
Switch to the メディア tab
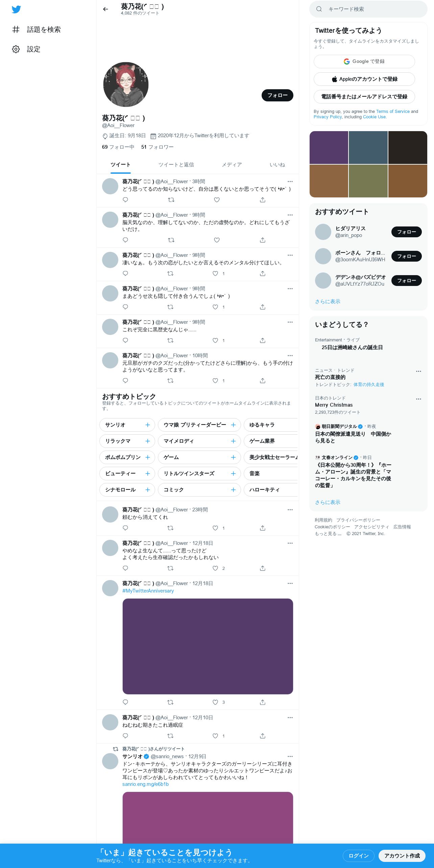tap(232, 165)
